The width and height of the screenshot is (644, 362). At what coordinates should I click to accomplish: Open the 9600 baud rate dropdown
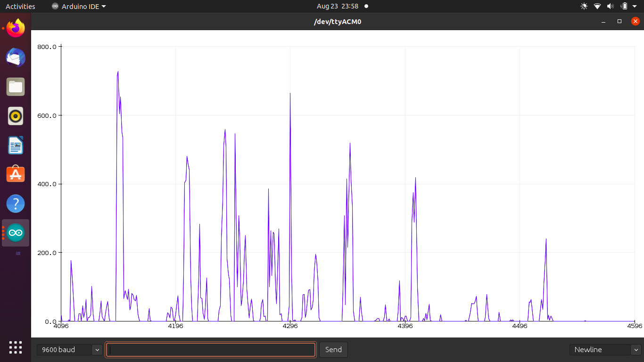[69, 350]
